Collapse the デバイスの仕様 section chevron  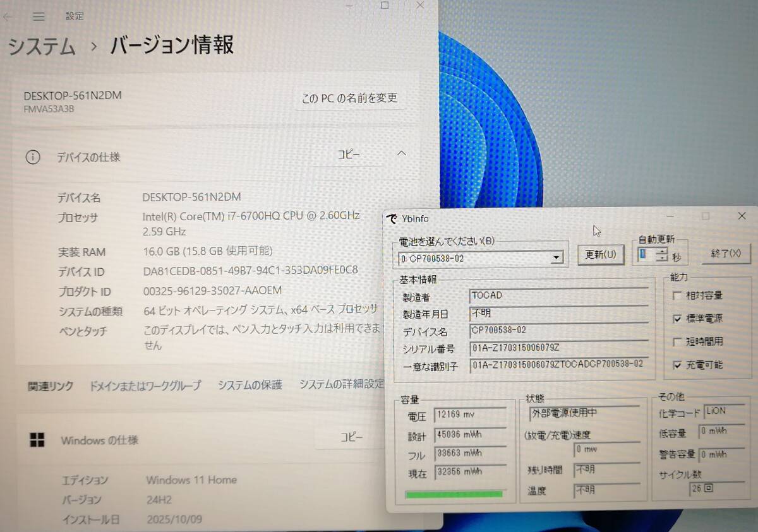point(402,153)
